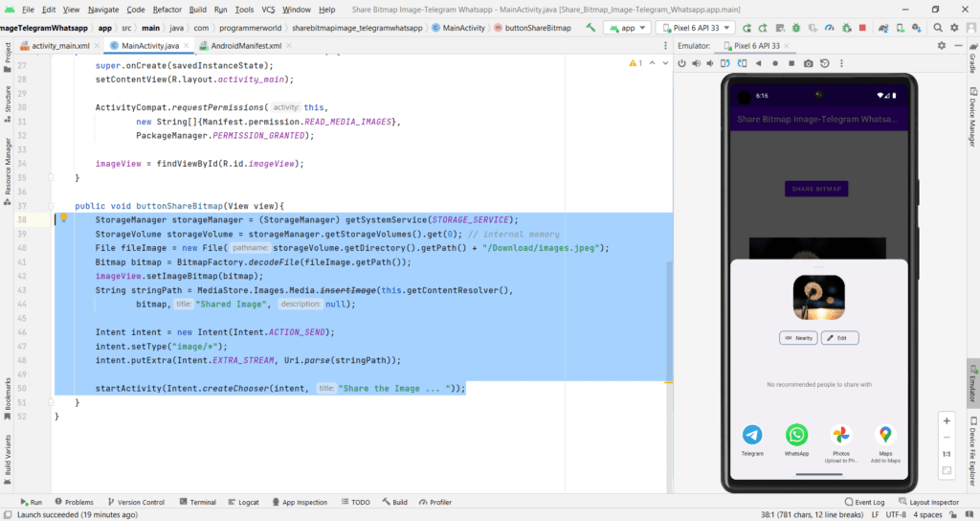Click the Make Project hammer icon
The image size is (980, 521).
pyautogui.click(x=590, y=28)
